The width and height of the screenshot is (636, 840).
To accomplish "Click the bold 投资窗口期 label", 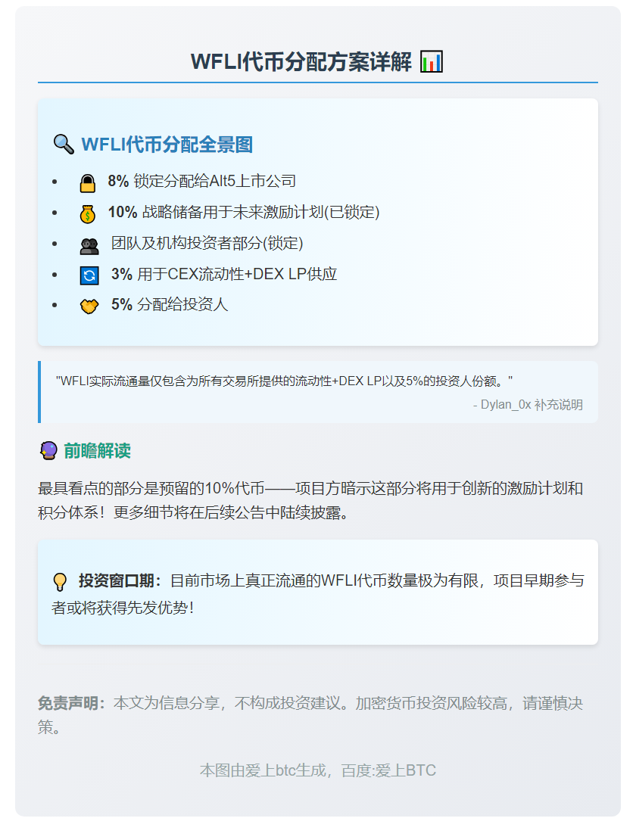I will [x=115, y=578].
